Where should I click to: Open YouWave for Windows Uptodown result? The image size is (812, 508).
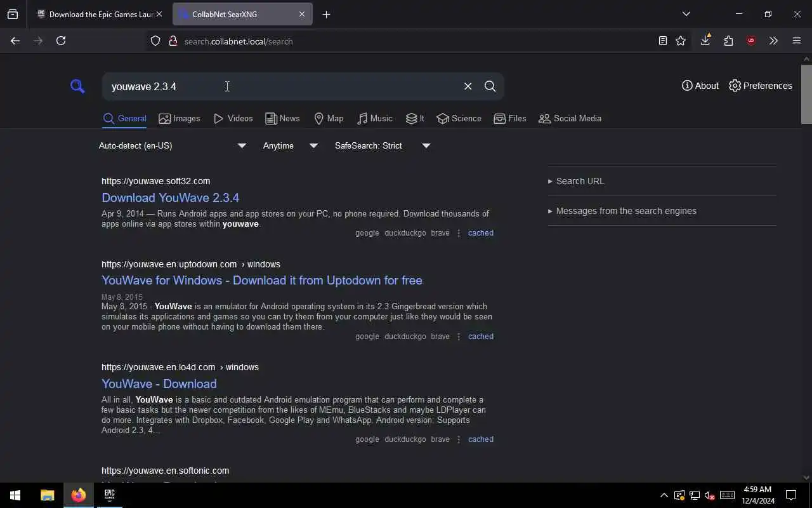261,280
